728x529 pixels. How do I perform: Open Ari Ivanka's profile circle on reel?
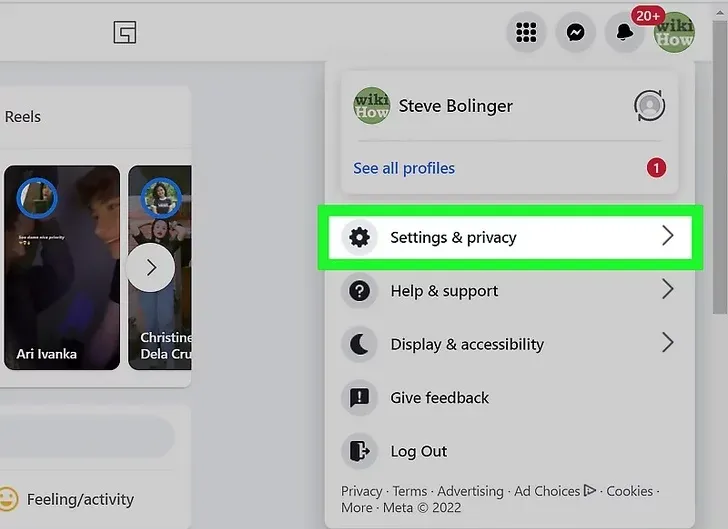[37, 198]
